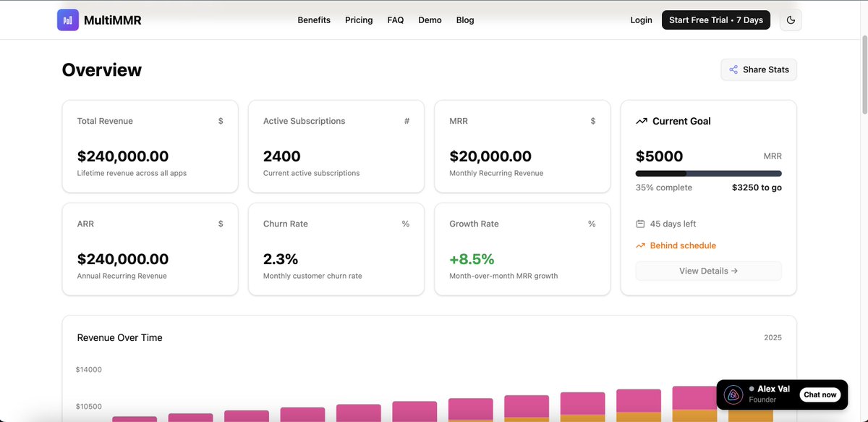868x422 pixels.
Task: Open the Benefits nav item
Action: [x=314, y=20]
